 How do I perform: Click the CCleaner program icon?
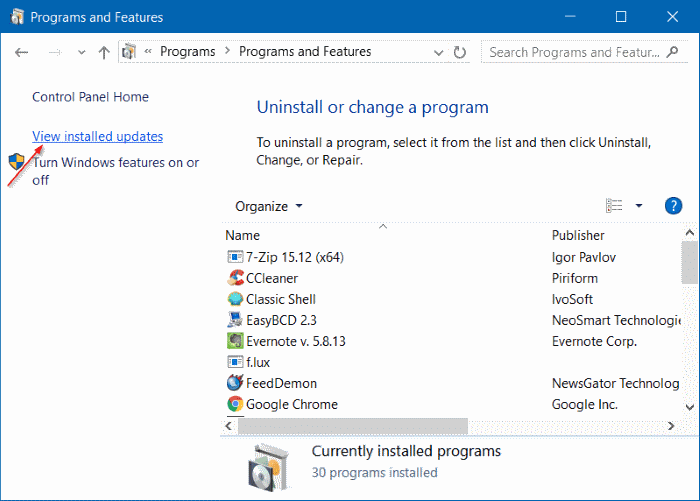[235, 278]
